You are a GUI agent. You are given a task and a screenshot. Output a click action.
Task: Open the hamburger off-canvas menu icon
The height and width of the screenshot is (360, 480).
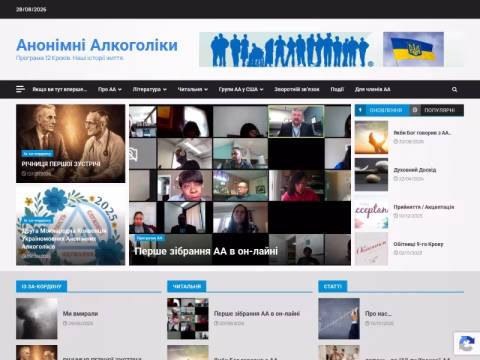click(20, 89)
